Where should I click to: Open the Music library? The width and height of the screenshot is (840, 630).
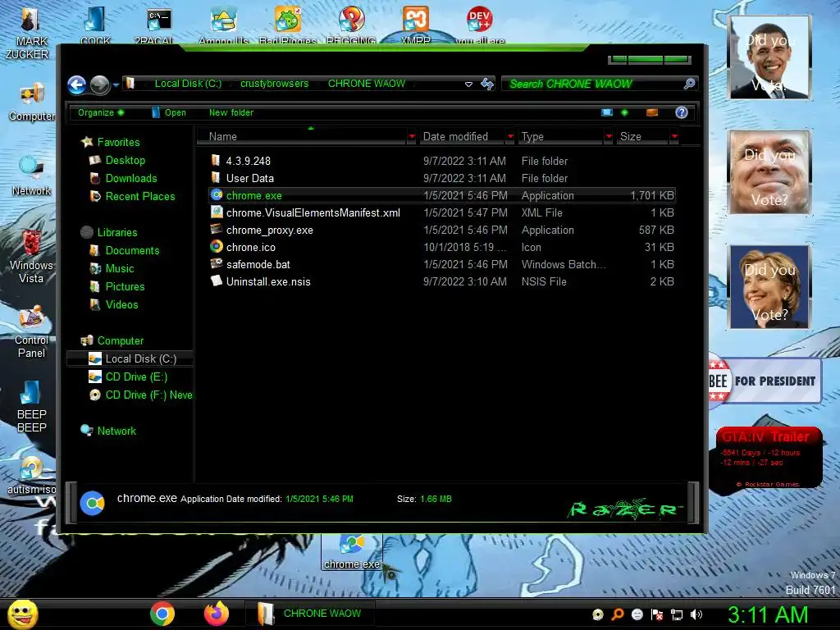coord(111,268)
